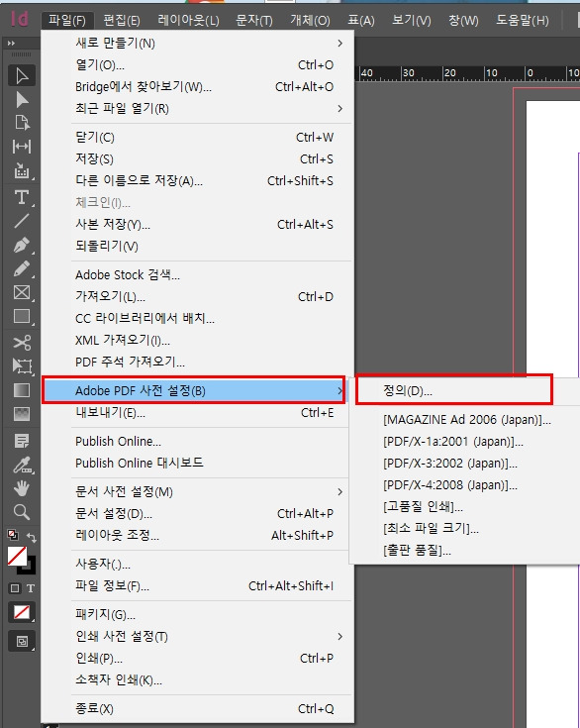
Task: Click the Apply None color button
Action: 22,612
